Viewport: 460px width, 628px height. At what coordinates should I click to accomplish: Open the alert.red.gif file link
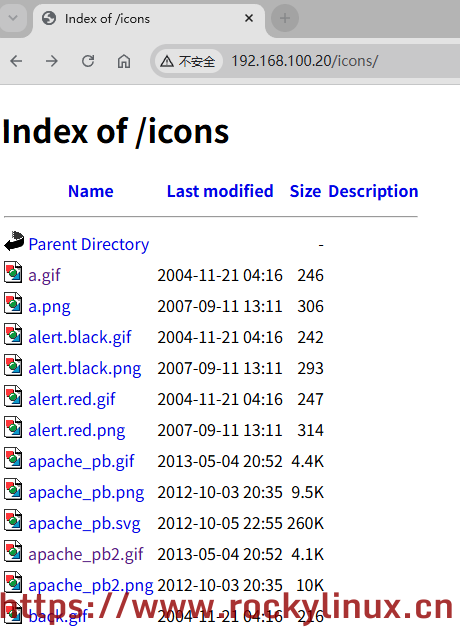(72, 400)
